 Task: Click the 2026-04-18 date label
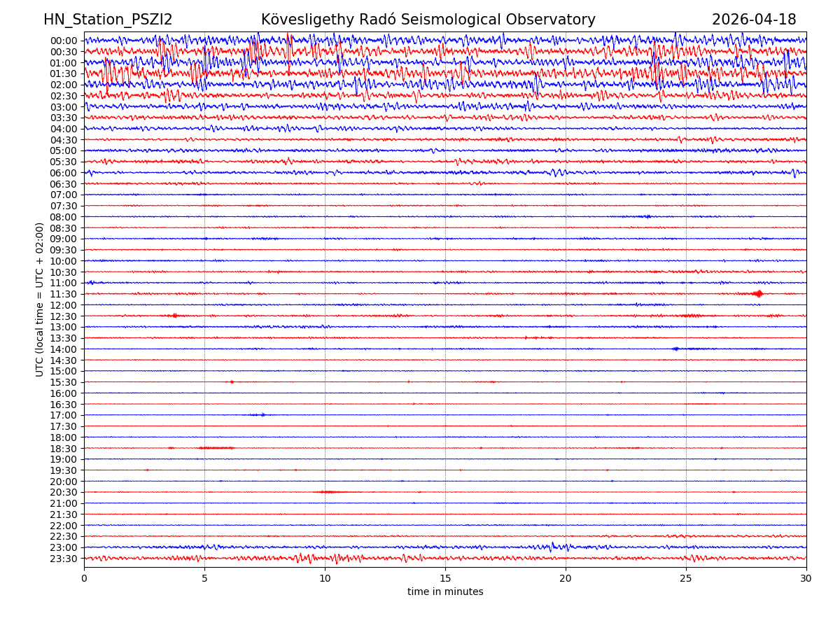coord(753,20)
